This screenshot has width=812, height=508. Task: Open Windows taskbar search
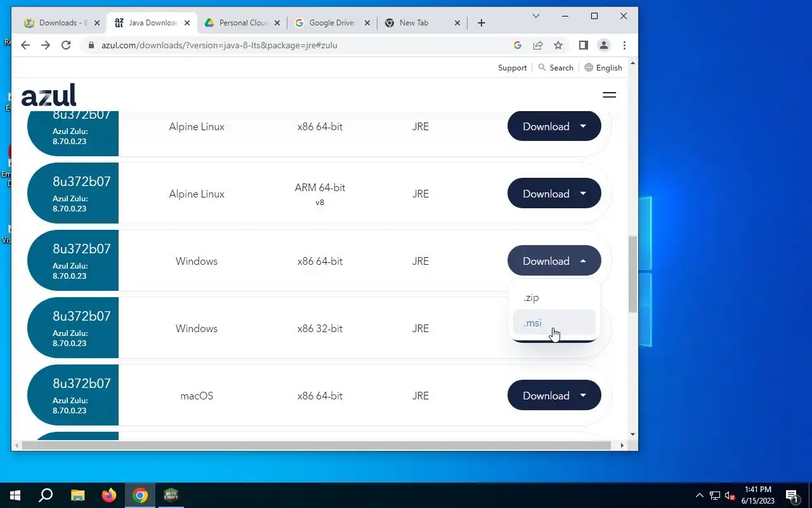[46, 495]
